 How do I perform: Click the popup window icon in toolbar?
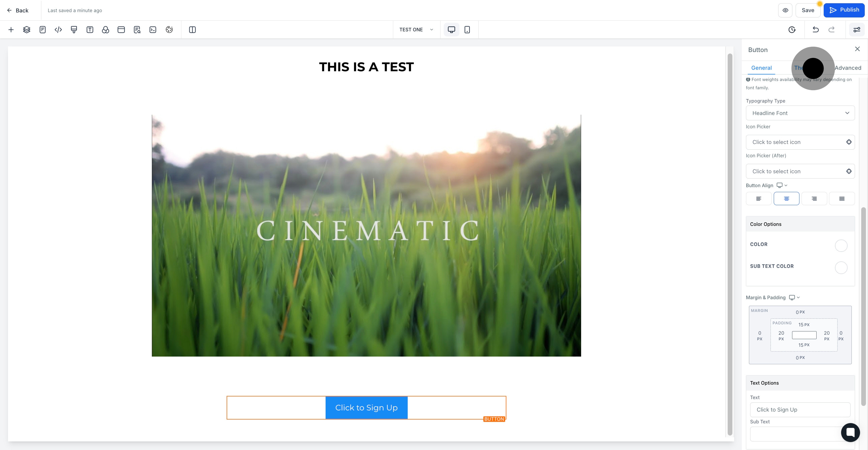(121, 30)
